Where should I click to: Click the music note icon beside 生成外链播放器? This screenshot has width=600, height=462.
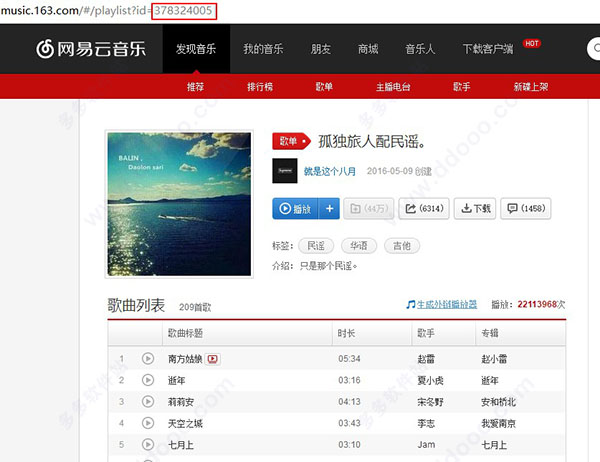(411, 304)
